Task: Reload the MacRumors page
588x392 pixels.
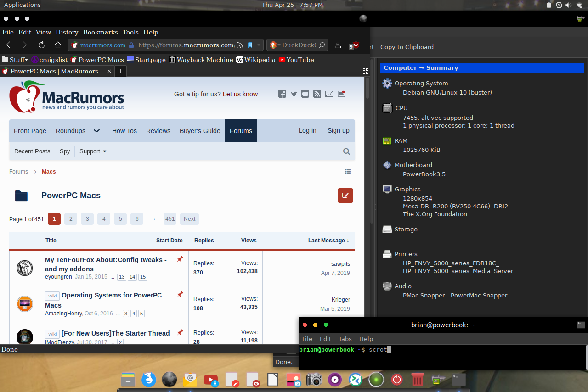Action: (41, 45)
